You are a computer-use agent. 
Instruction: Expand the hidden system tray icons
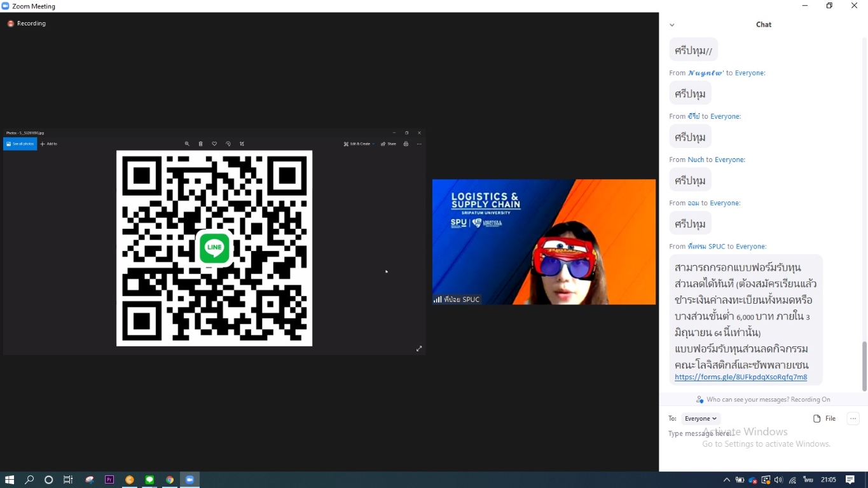[727, 480]
